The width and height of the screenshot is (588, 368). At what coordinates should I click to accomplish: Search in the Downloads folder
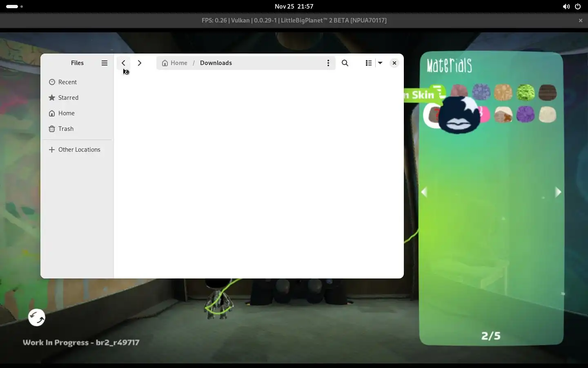pyautogui.click(x=345, y=63)
